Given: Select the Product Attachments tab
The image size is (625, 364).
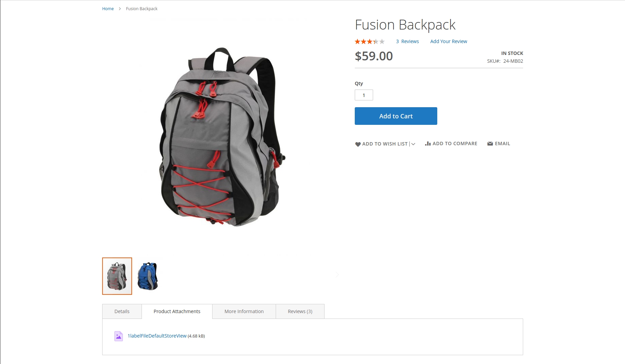Looking at the screenshot, I should pos(177,311).
